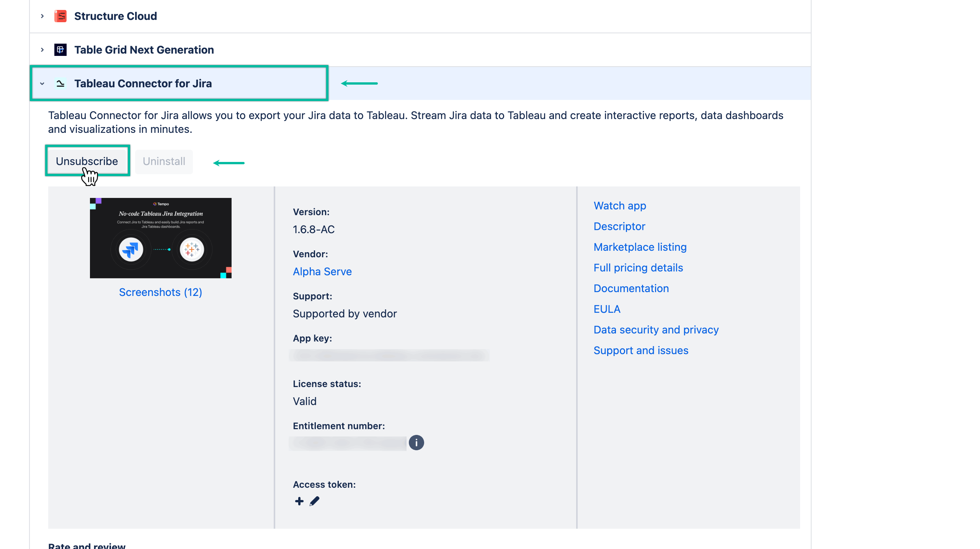Click the Unsubscribe button
This screenshot has width=980, height=549.
87,161
